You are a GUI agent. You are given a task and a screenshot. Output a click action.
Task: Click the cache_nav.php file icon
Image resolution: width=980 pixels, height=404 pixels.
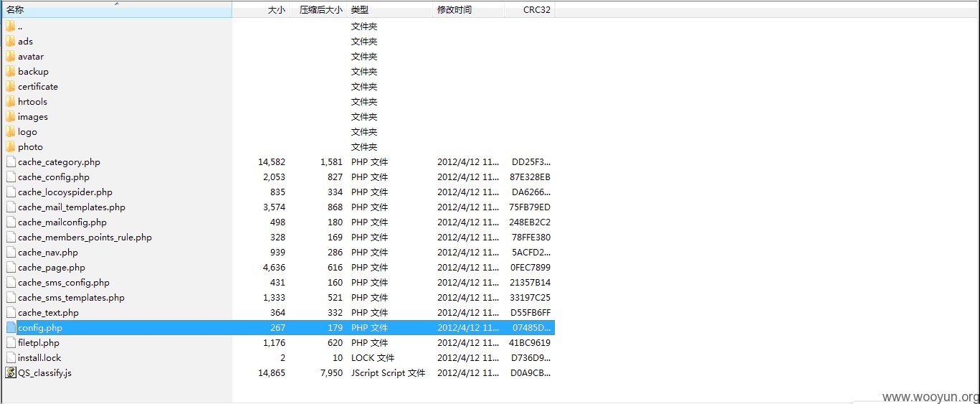[x=10, y=253]
